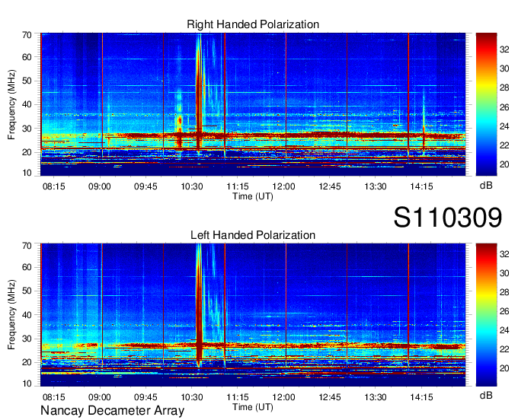The image size is (518, 420).
Task: Click the bottom plot's 'Frequency (MHz)' label
Action: click(x=11, y=315)
